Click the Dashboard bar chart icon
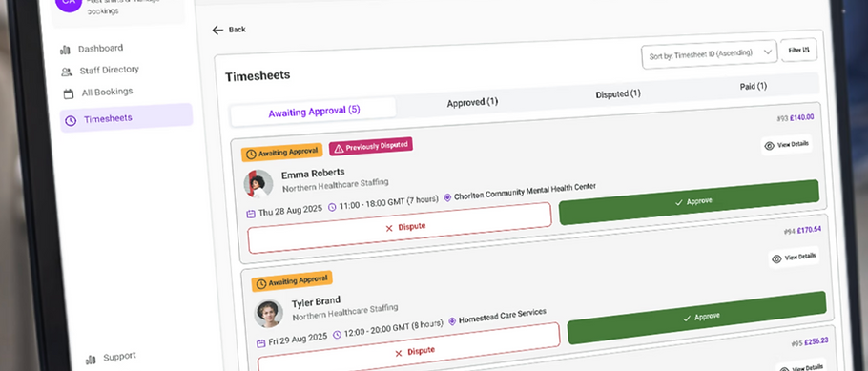The image size is (868, 371). click(x=65, y=50)
